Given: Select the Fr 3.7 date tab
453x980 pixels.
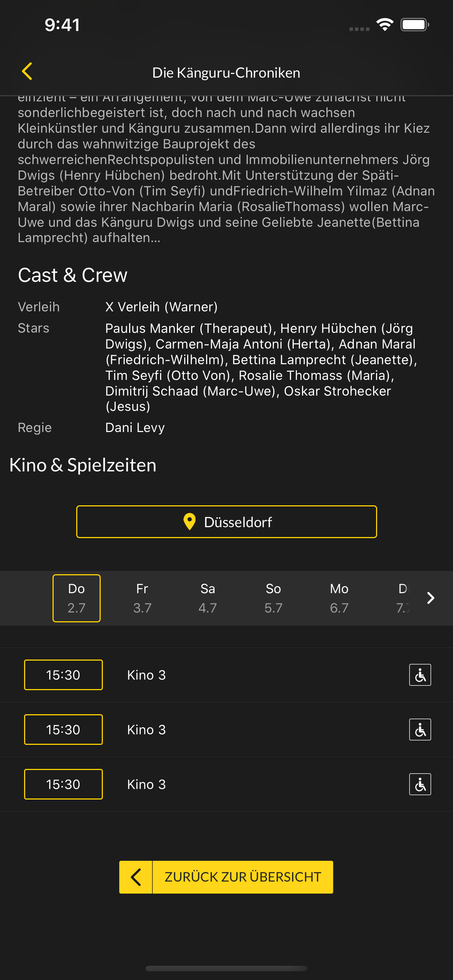Looking at the screenshot, I should click(x=142, y=598).
